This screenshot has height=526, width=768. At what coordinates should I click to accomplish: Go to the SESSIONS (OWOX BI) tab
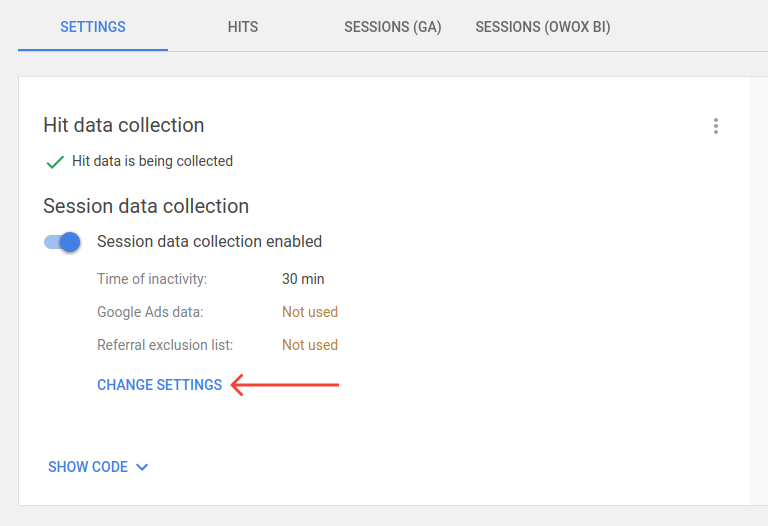click(543, 26)
